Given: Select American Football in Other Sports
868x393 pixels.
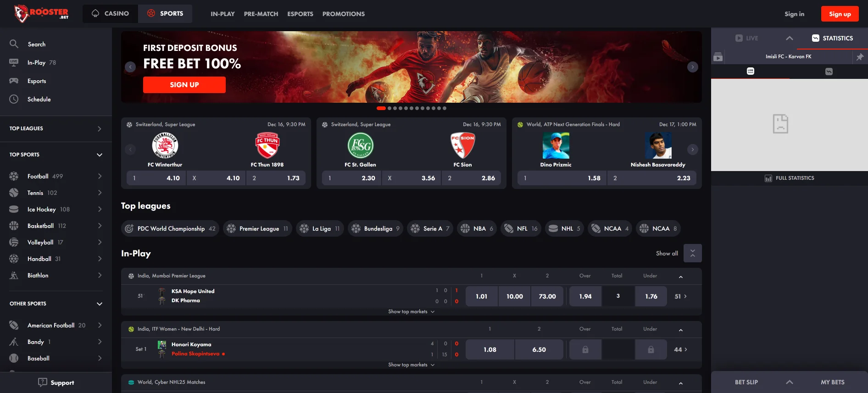Looking at the screenshot, I should (x=56, y=325).
